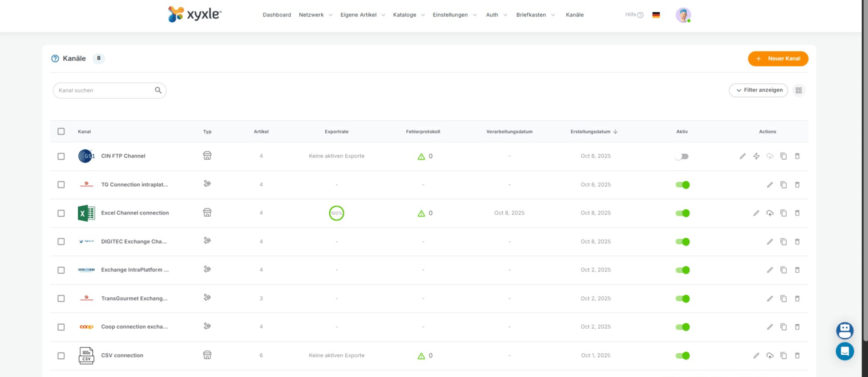Check the select-all channels checkbox
The height and width of the screenshot is (377, 868).
pos(61,132)
